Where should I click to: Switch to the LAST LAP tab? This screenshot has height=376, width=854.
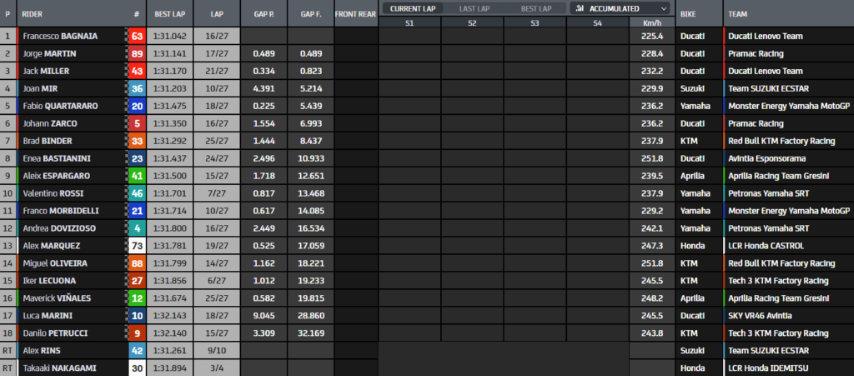[x=474, y=8]
